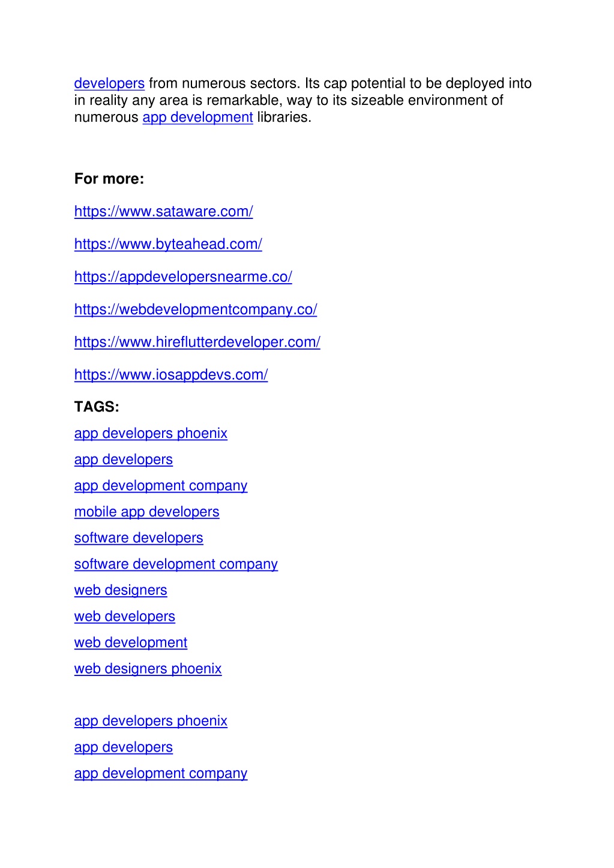
Task: Click the 'developers' link in the first paragraph
Action: (109, 83)
